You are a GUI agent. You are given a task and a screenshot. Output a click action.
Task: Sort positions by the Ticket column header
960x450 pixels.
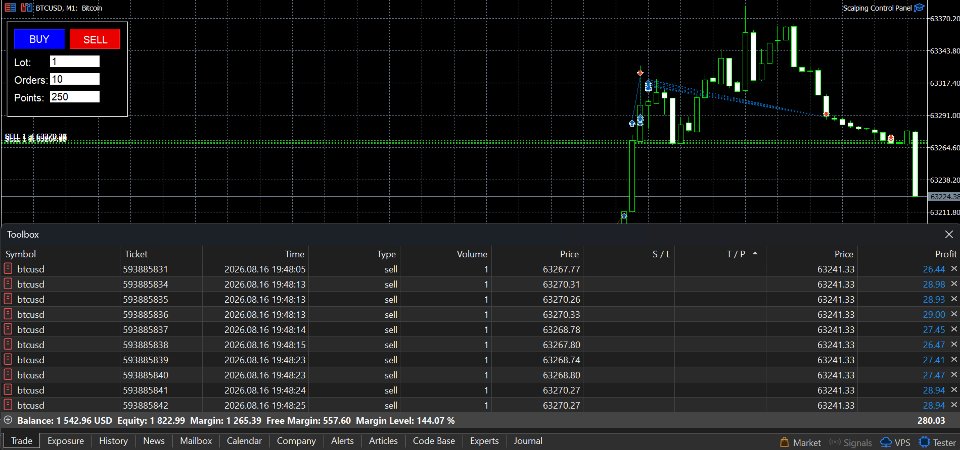point(137,254)
